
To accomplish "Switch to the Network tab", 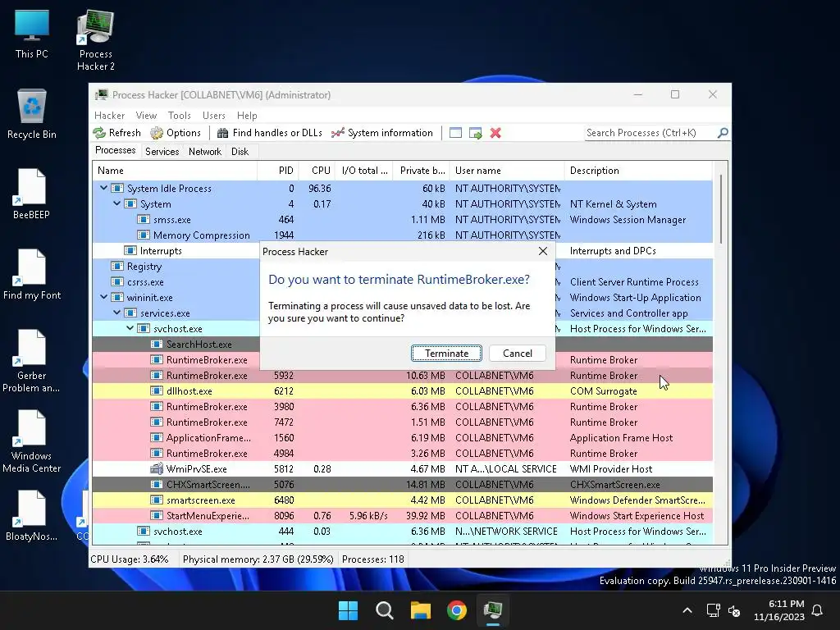I will click(204, 152).
